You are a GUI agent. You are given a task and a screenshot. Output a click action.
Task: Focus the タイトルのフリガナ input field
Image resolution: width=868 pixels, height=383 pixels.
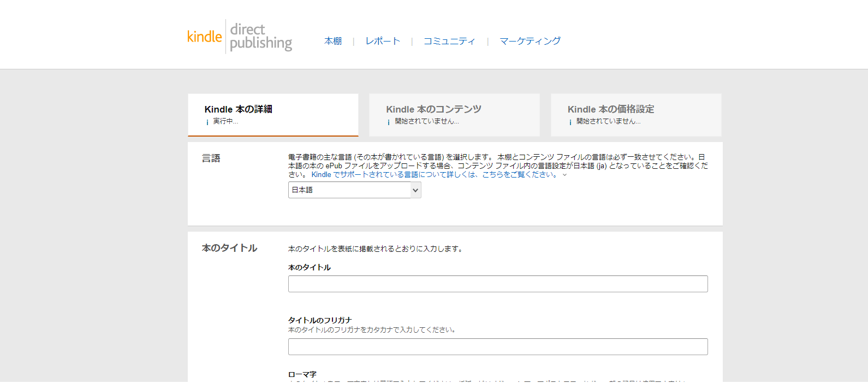497,347
